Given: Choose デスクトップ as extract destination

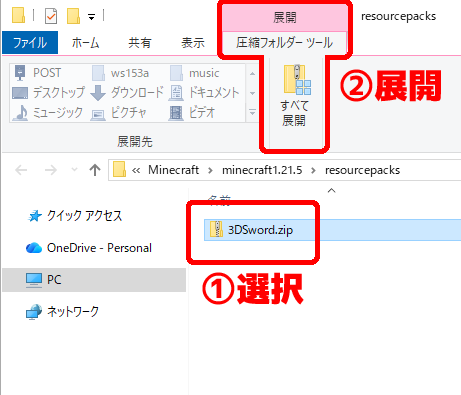Looking at the screenshot, I should coord(48,92).
